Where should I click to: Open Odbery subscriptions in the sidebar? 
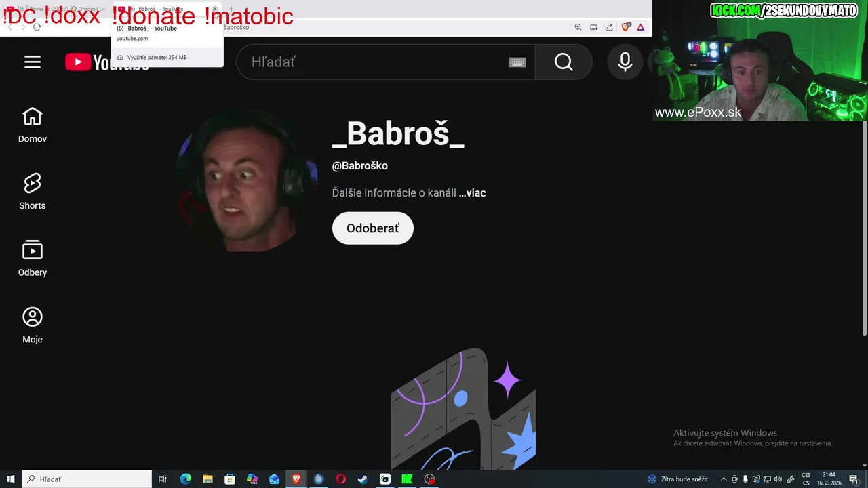pos(33,259)
